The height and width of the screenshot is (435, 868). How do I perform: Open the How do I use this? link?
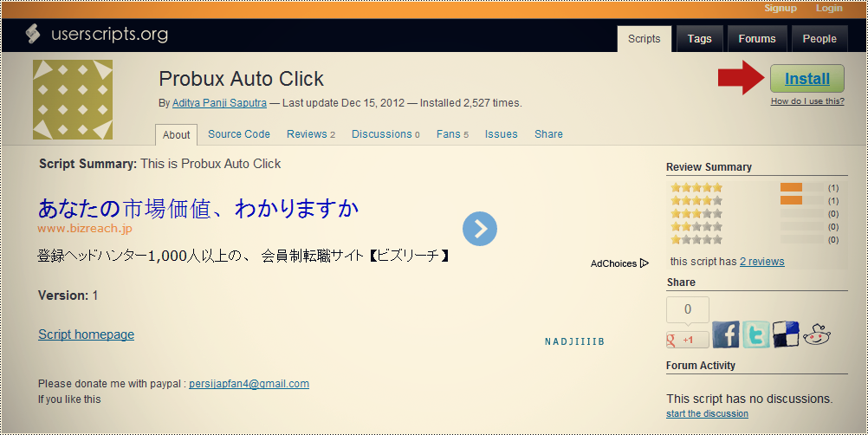point(807,101)
